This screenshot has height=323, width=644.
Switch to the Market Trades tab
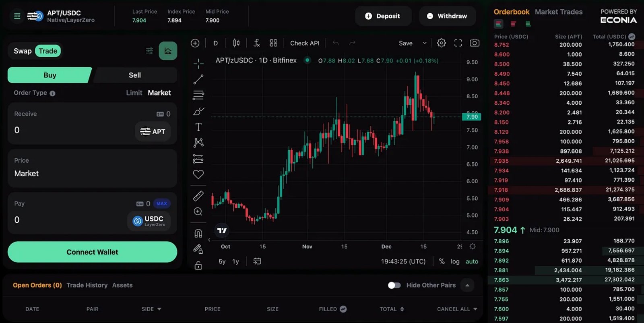(x=559, y=12)
